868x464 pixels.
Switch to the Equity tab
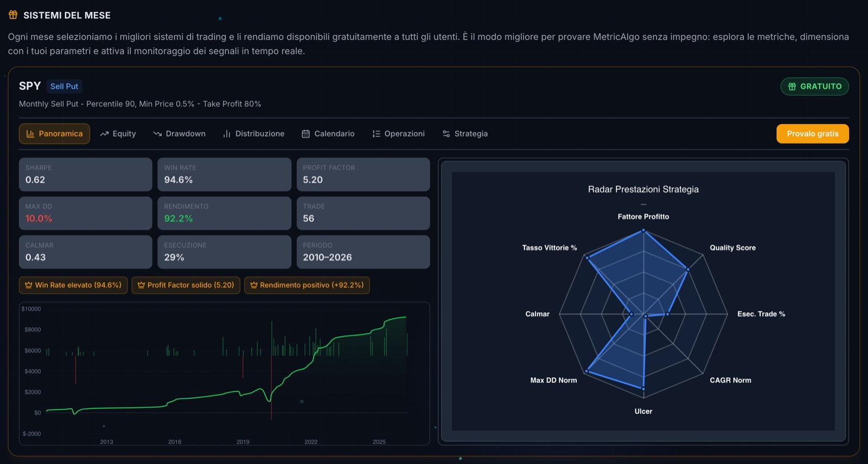tap(118, 134)
